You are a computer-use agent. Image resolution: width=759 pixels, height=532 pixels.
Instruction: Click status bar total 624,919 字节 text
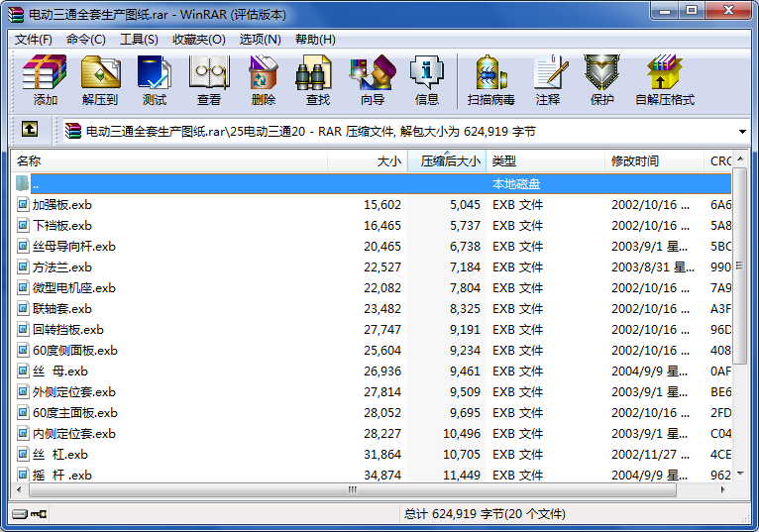pyautogui.click(x=485, y=513)
